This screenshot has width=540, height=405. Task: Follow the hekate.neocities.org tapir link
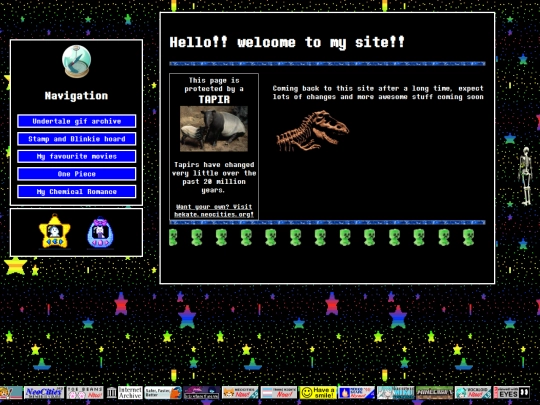pyautogui.click(x=214, y=210)
